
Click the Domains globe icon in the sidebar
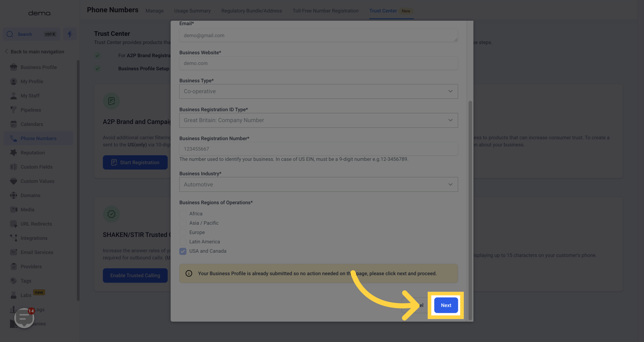pyautogui.click(x=14, y=195)
